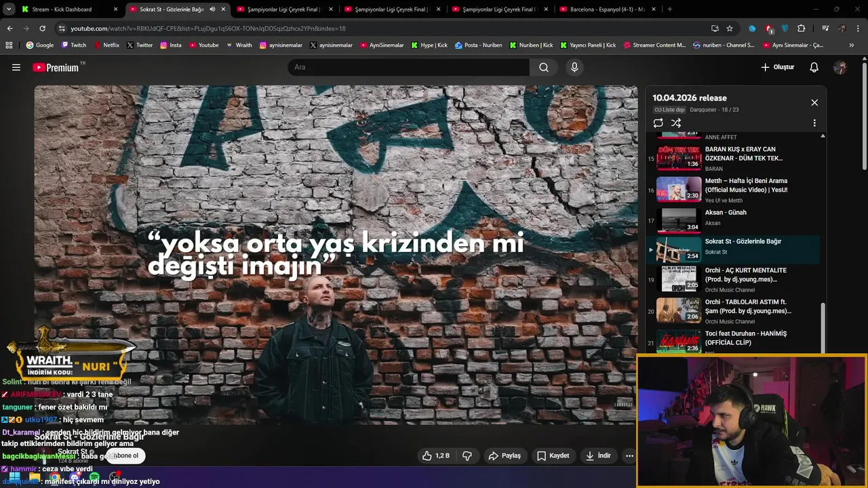
Task: Click the Abone ol subscribe button
Action: pyautogui.click(x=126, y=455)
